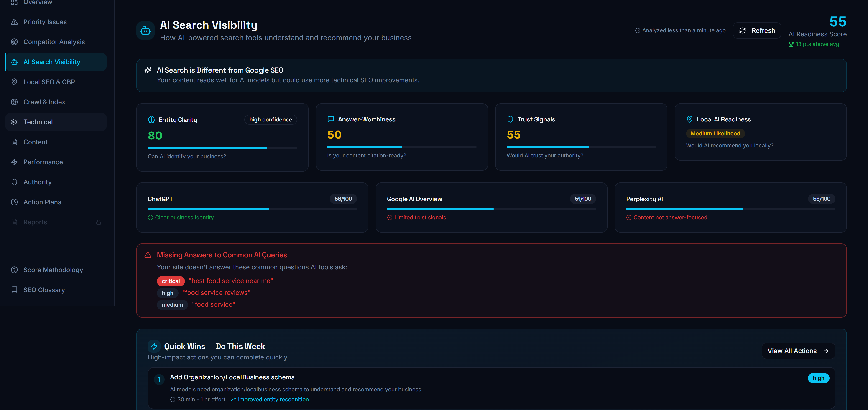Open the Technical section in sidebar
This screenshot has width=868, height=410.
[x=38, y=122]
